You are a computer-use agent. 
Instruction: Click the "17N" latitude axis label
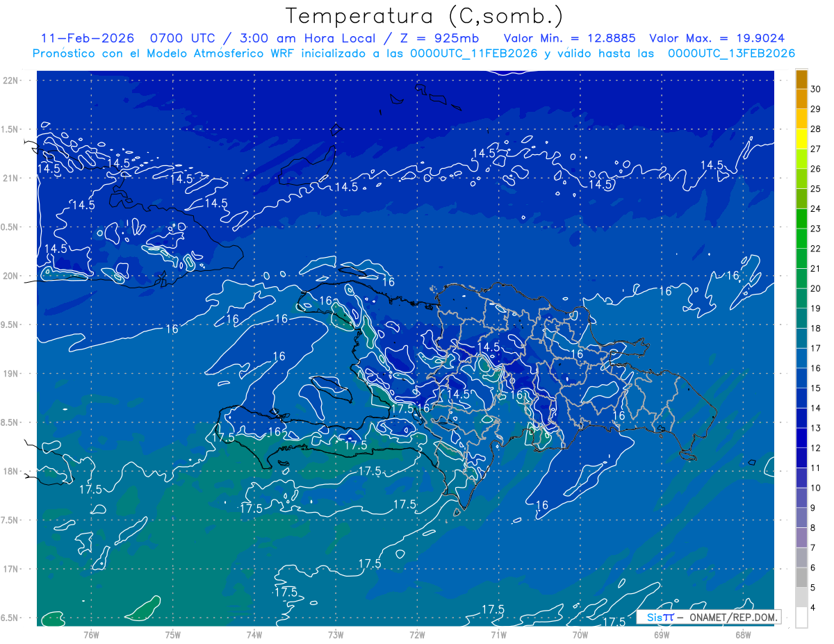click(x=12, y=569)
